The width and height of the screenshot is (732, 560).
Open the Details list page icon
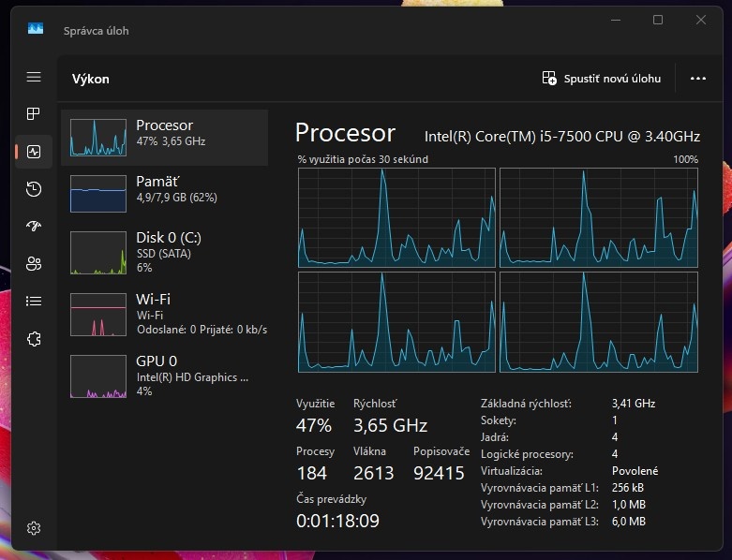(34, 302)
